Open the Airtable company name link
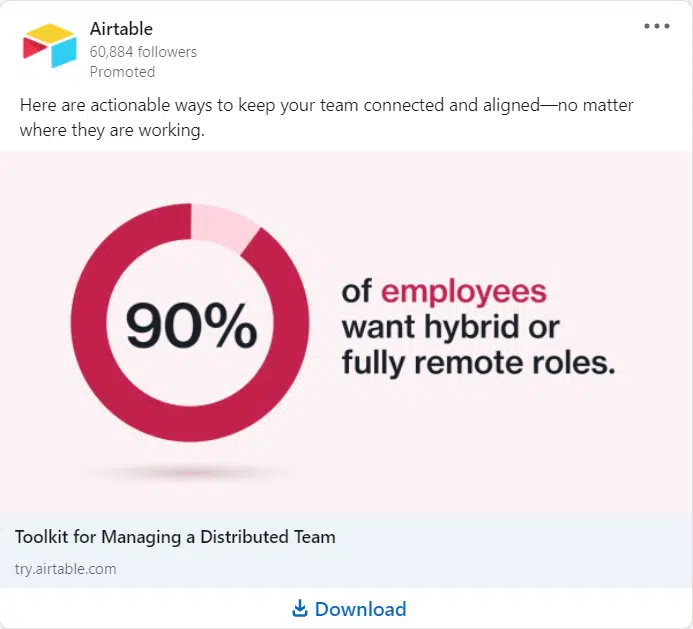The height and width of the screenshot is (629, 693). tap(121, 29)
